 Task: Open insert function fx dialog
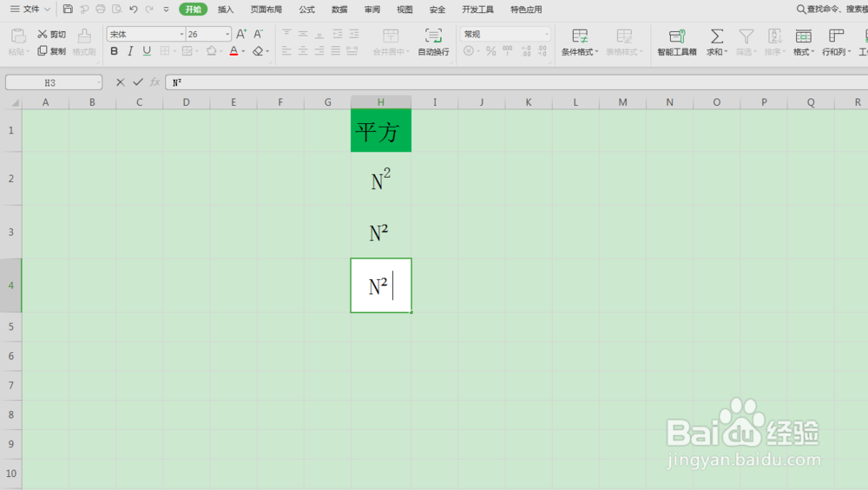click(x=155, y=82)
